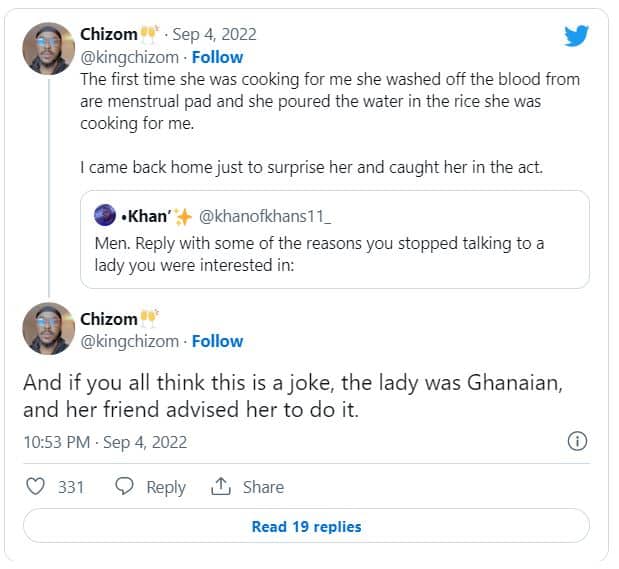The width and height of the screenshot is (619, 569).
Task: Open the 10:53 PM Sep 4, 2022 timestamp
Action: 105,441
